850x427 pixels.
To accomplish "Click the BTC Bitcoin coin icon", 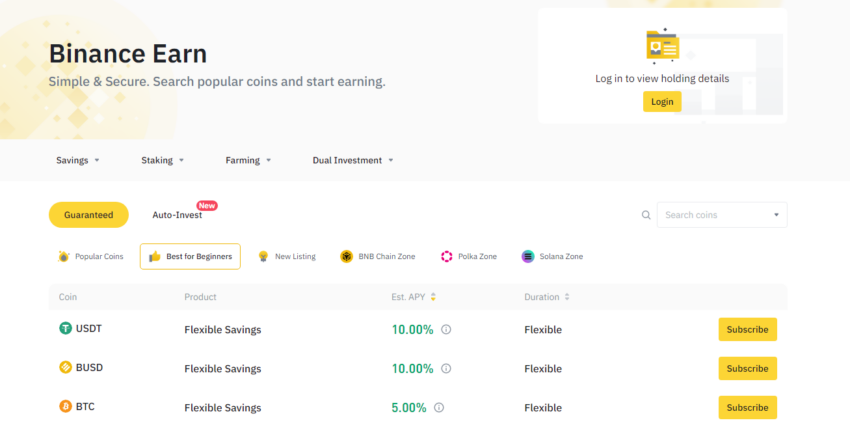I will coord(65,406).
